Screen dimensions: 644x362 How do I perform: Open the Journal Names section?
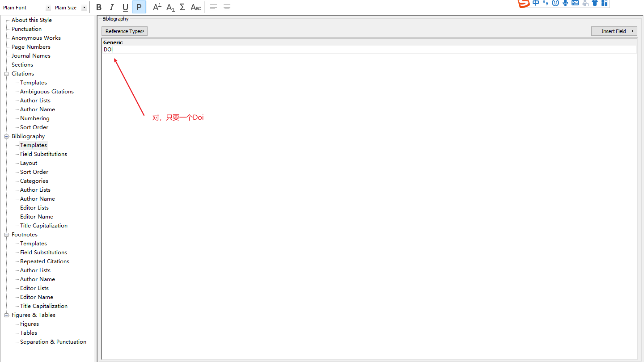click(31, 56)
